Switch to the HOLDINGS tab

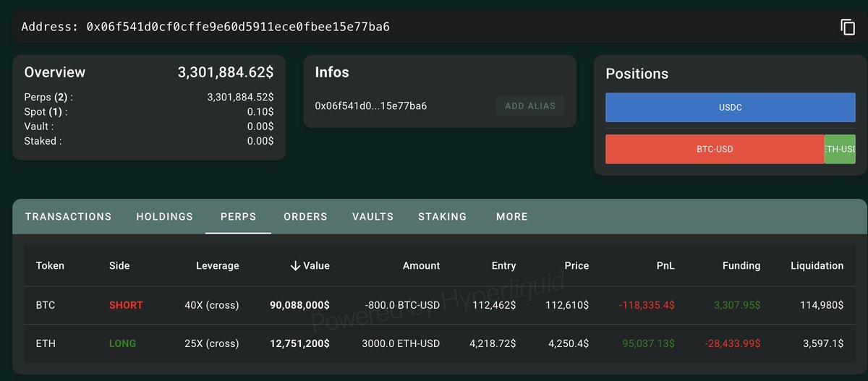[165, 216]
